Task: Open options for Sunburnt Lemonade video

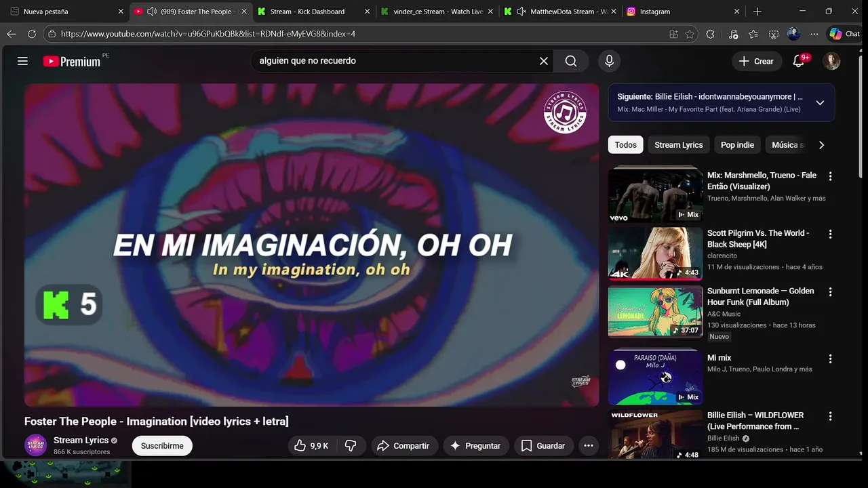Action: tap(830, 292)
